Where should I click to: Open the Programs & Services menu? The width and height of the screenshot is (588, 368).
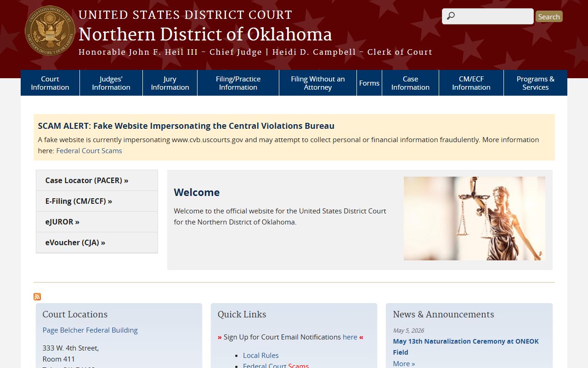(x=536, y=83)
